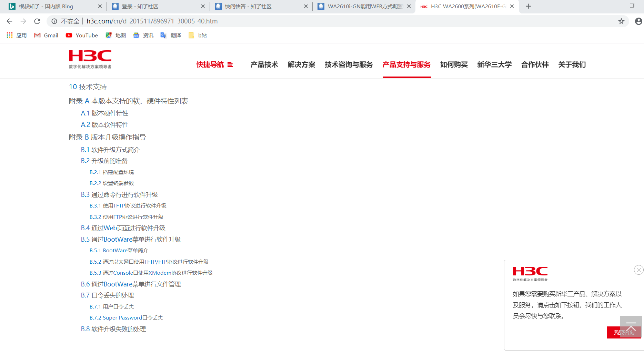Reload the current page
The height and width of the screenshot is (354, 644).
(x=37, y=21)
